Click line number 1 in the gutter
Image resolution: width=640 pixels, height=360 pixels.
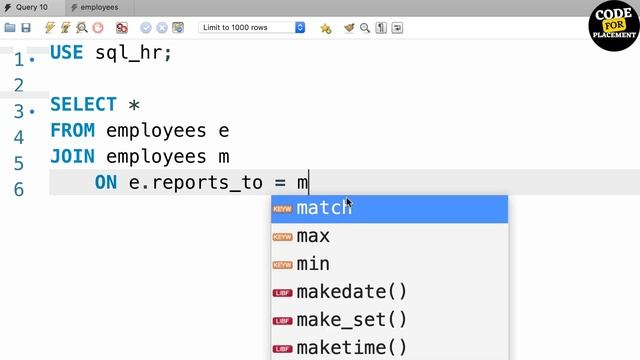pos(19,60)
